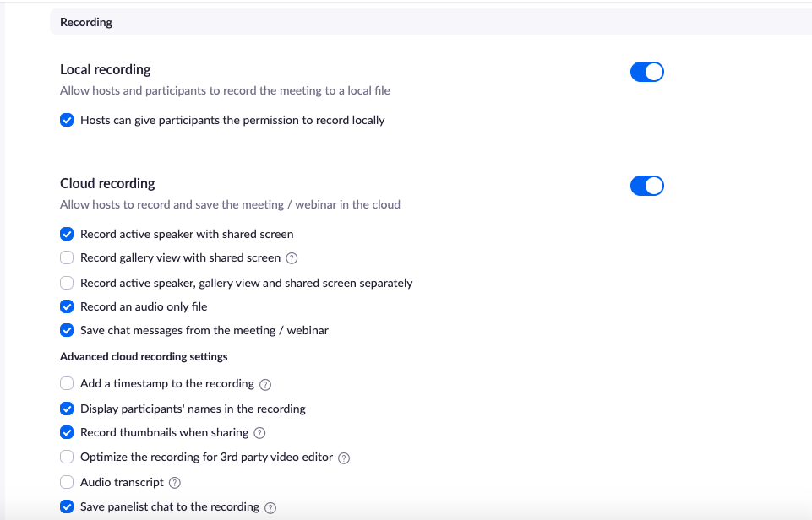812x520 pixels.
Task: Uncheck Record an audio only file
Action: click(67, 306)
